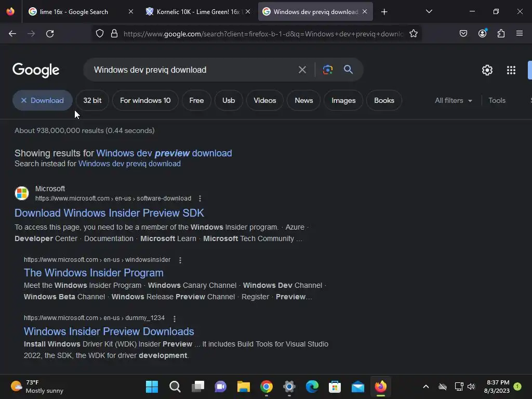Remove the active Download filter chip
Screen dimensions: 532x399
click(x=43, y=100)
